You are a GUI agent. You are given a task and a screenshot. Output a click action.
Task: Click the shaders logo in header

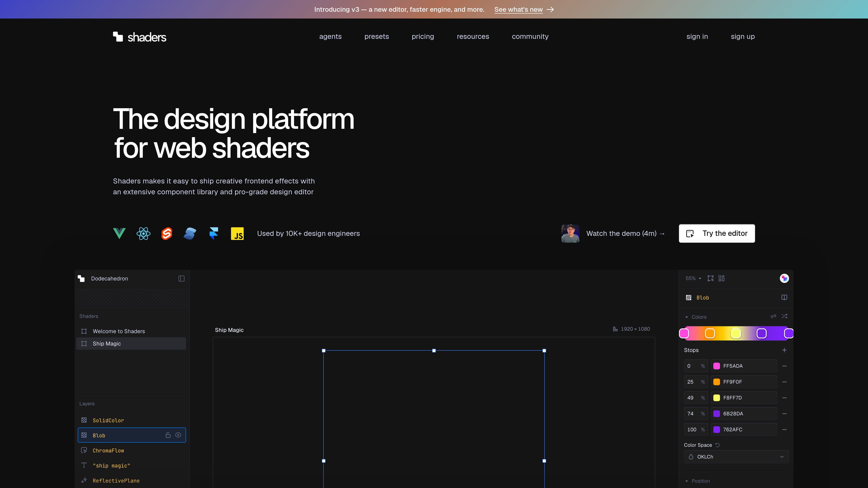point(139,37)
